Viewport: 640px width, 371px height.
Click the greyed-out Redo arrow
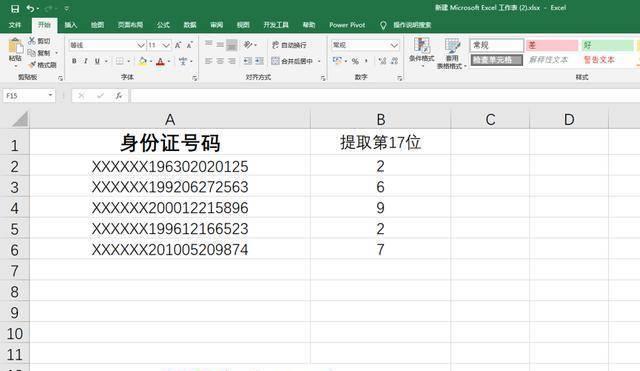49,8
